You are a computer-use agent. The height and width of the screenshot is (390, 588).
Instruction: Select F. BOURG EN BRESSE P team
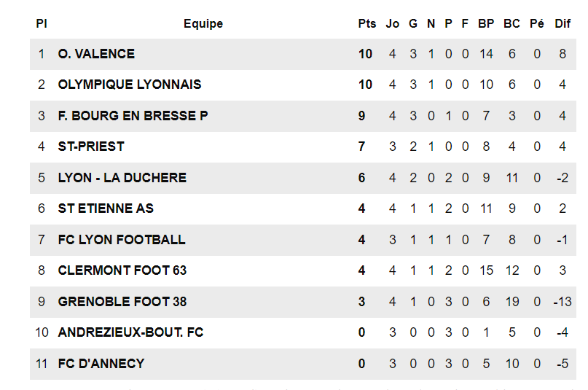[133, 116]
